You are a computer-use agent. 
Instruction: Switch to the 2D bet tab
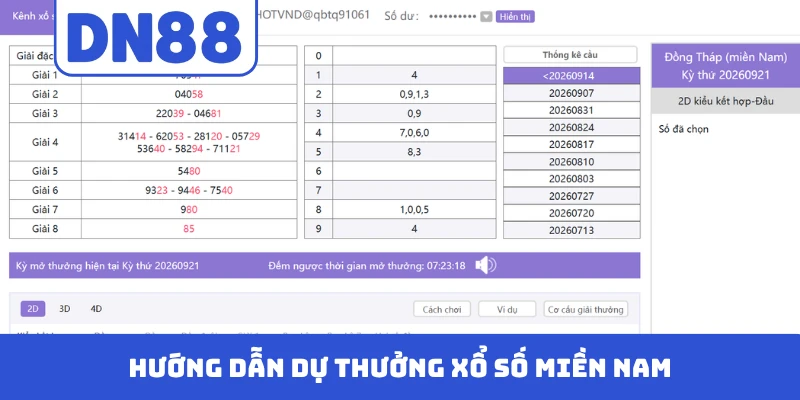tap(33, 309)
